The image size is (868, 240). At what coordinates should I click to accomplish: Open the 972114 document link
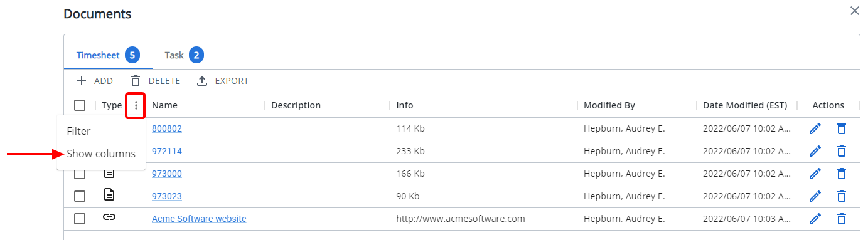[167, 151]
